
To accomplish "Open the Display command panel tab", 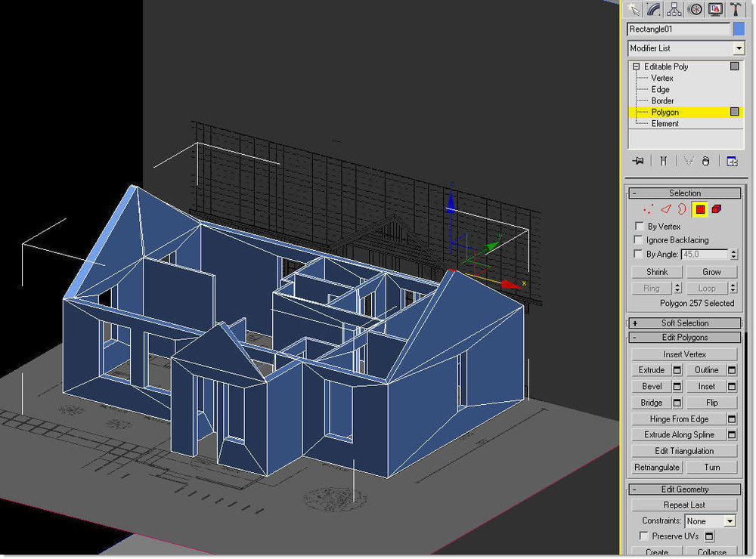I will coord(715,9).
